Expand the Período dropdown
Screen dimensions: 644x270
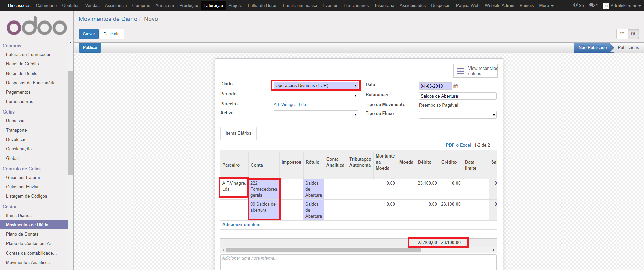point(315,96)
